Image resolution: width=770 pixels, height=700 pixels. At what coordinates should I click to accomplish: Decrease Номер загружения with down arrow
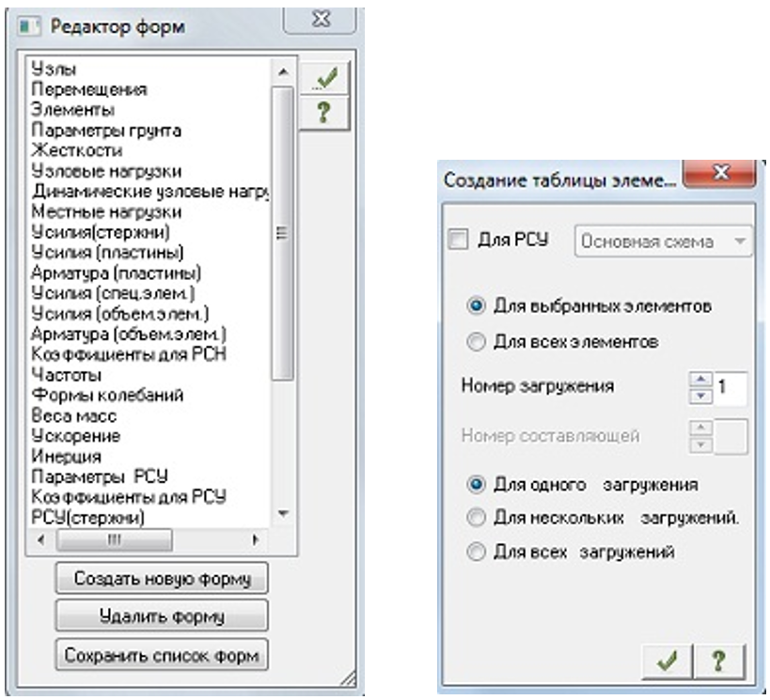click(x=700, y=397)
